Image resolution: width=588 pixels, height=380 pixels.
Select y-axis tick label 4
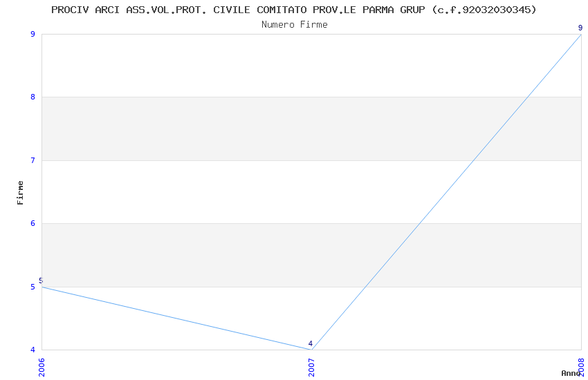33,350
